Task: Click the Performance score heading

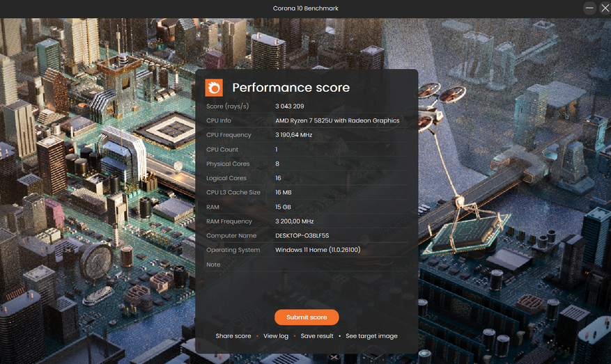Action: tap(291, 88)
